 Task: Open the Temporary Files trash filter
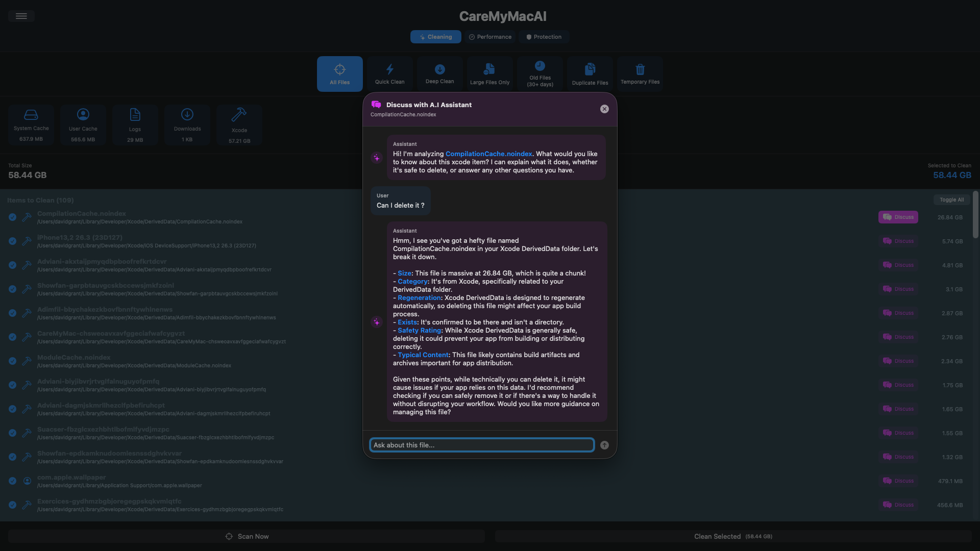click(640, 74)
